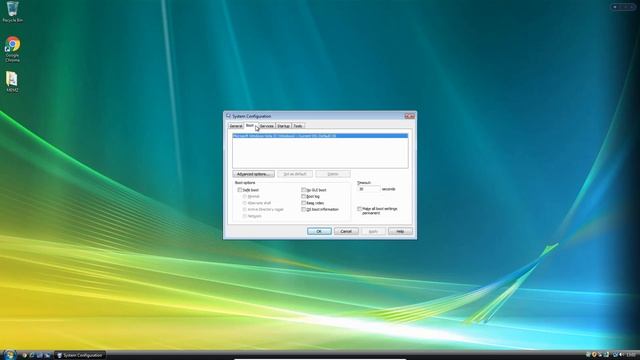The image size is (640, 360).
Task: Select the Windows Vista boot entry
Action: (320, 136)
